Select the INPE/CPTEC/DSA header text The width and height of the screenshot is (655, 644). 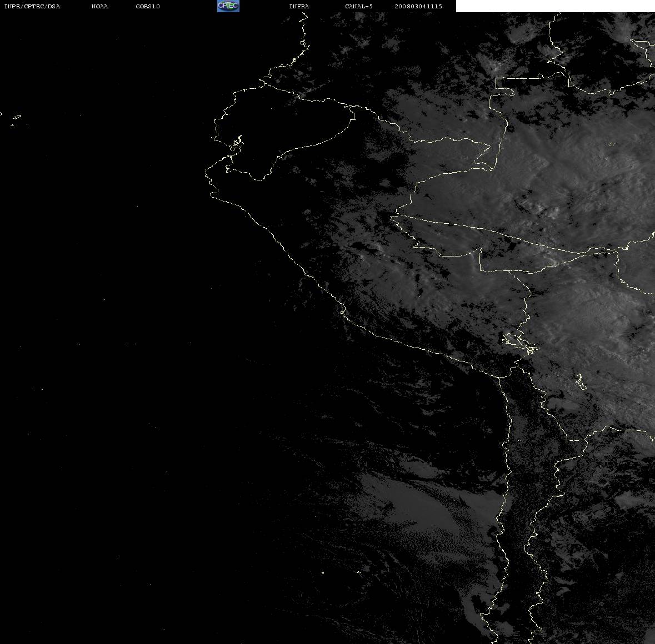click(32, 6)
